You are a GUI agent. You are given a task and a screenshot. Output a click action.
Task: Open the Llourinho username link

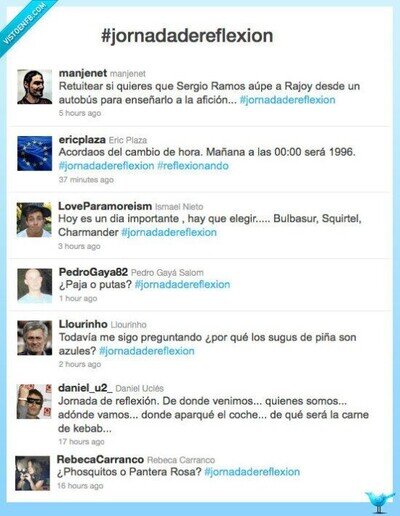pos(83,324)
